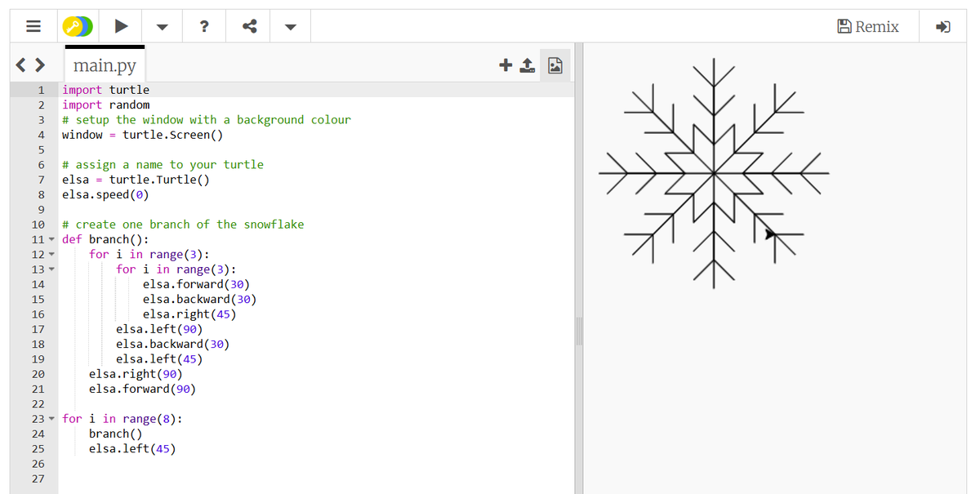Click 'elsa.forward(30)' code line
This screenshot has height=494, width=980.
click(196, 284)
